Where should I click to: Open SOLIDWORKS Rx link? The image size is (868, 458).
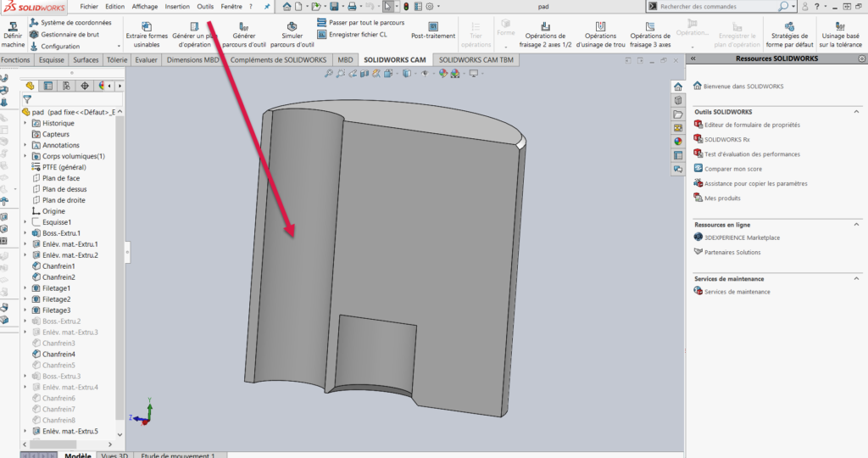click(726, 139)
